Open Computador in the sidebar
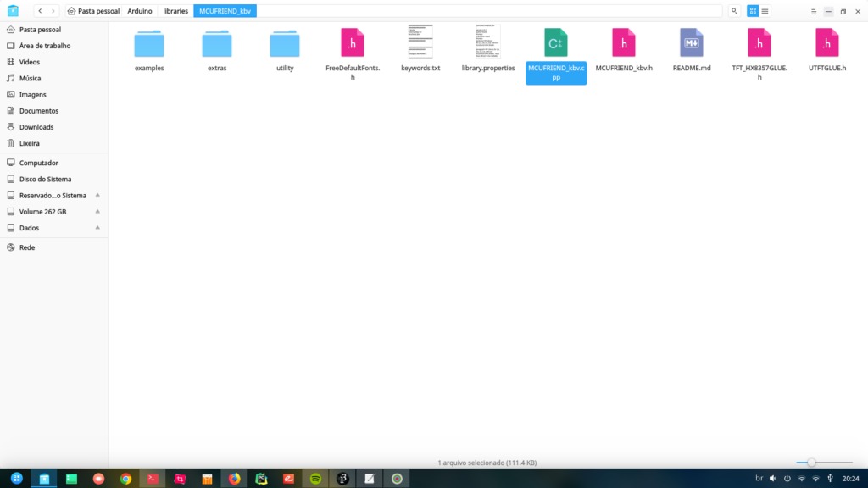Image resolution: width=868 pixels, height=488 pixels. 54,163
